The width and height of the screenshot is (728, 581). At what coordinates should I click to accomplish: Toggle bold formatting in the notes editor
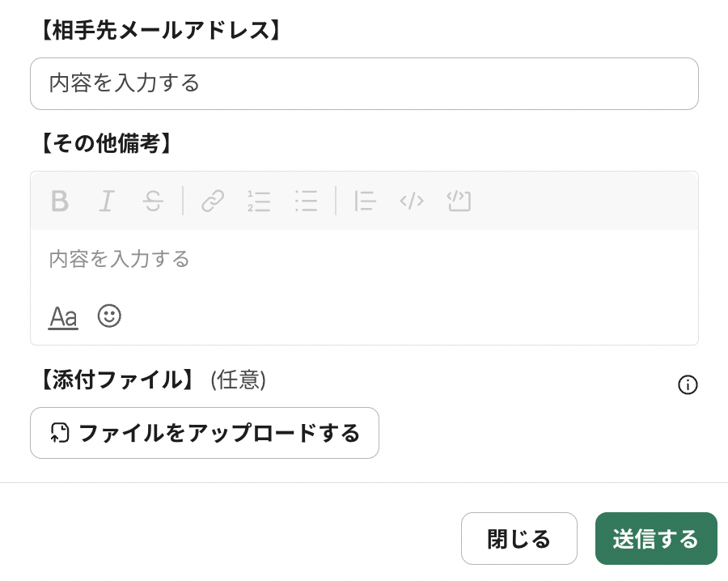click(x=60, y=201)
